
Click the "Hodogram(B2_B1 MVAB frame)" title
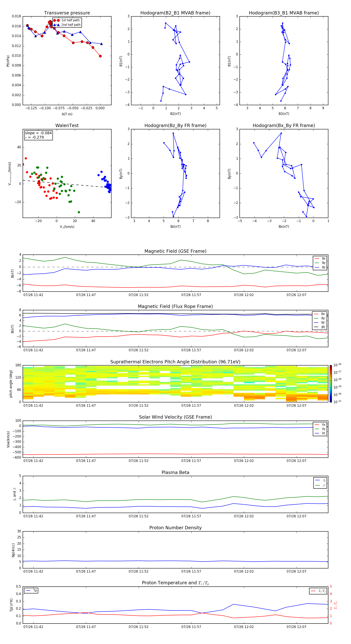(175, 13)
